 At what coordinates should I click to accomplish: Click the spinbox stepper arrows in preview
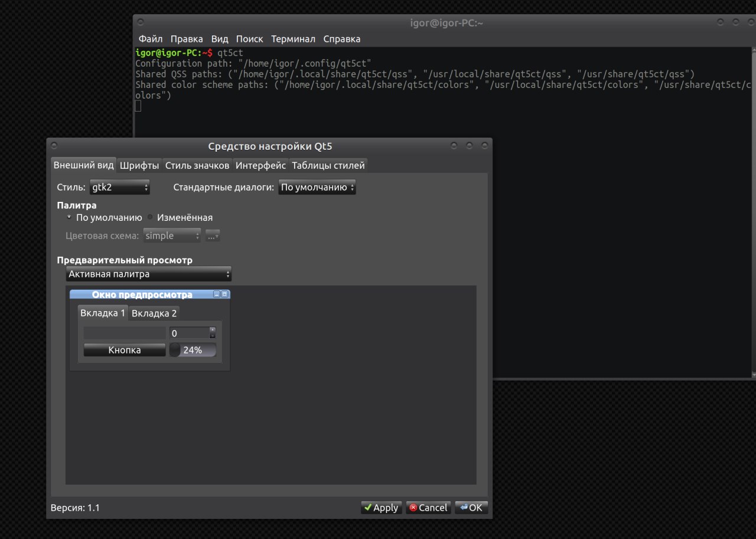coord(213,333)
